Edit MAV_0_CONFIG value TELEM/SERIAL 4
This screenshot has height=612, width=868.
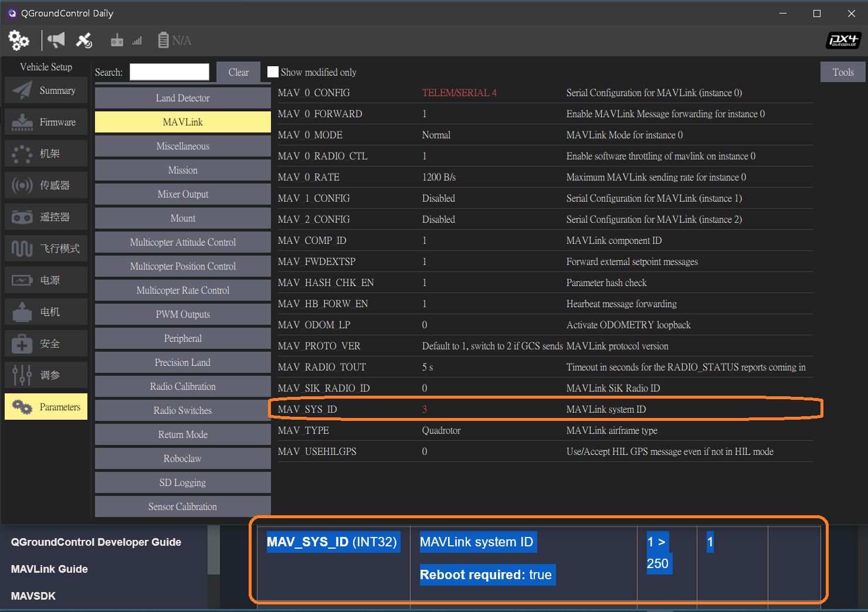pos(459,93)
